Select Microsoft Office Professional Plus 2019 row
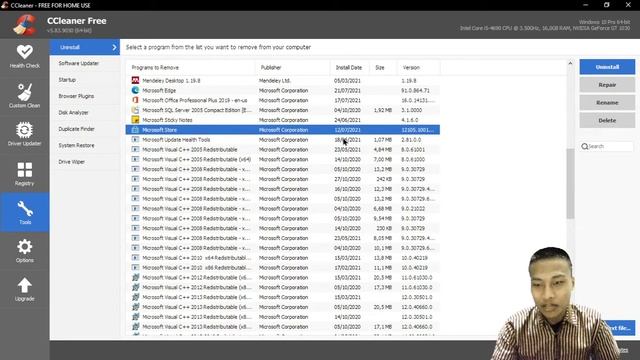 pyautogui.click(x=283, y=100)
